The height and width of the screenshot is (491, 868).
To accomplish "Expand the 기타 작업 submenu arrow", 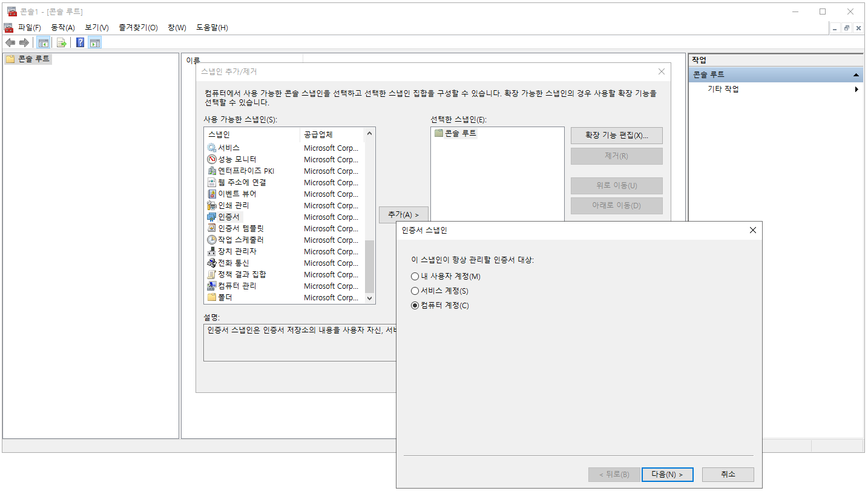I will pyautogui.click(x=856, y=89).
